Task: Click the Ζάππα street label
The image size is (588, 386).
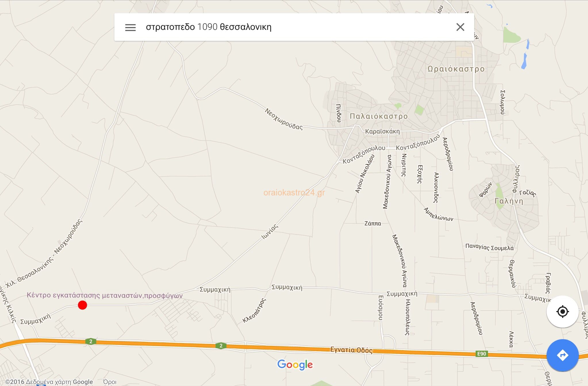Action: coord(372,223)
